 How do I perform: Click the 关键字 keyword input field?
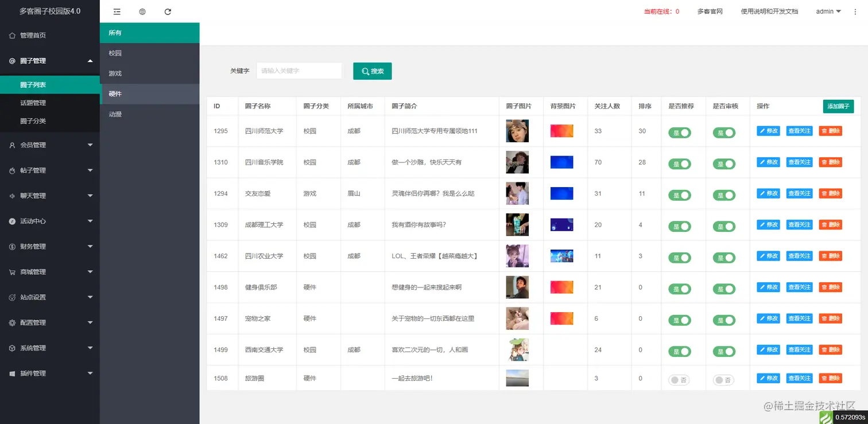pyautogui.click(x=299, y=71)
